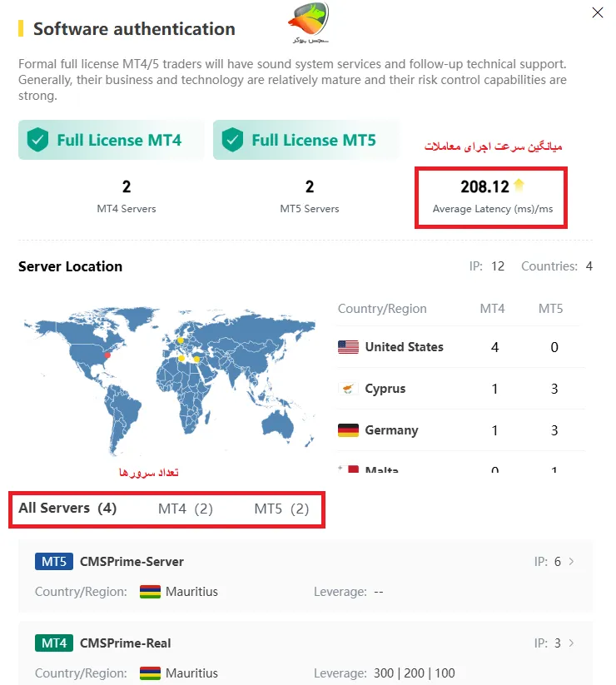The height and width of the screenshot is (685, 616).
Task: Select the All Servers (4) tab
Action: click(x=67, y=508)
